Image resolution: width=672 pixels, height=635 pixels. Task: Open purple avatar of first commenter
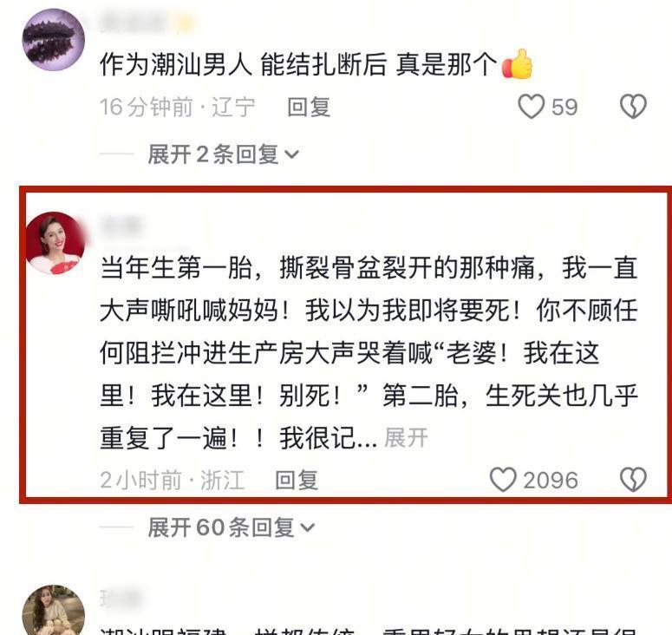click(x=53, y=39)
